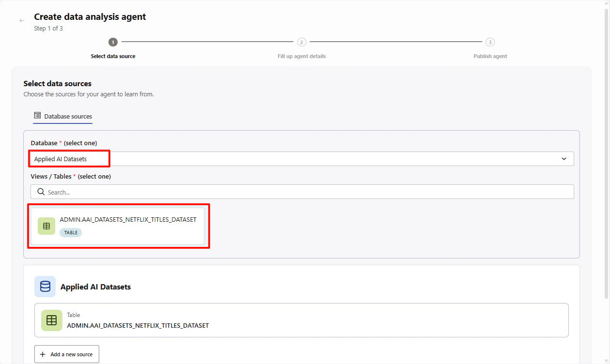610x364 pixels.
Task: Click the Database sources tab icon
Action: point(37,116)
